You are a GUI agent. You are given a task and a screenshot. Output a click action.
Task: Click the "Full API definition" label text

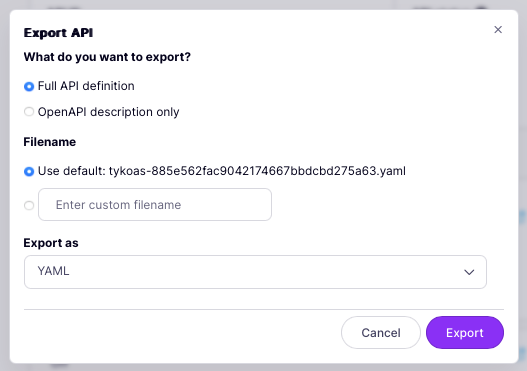(86, 86)
